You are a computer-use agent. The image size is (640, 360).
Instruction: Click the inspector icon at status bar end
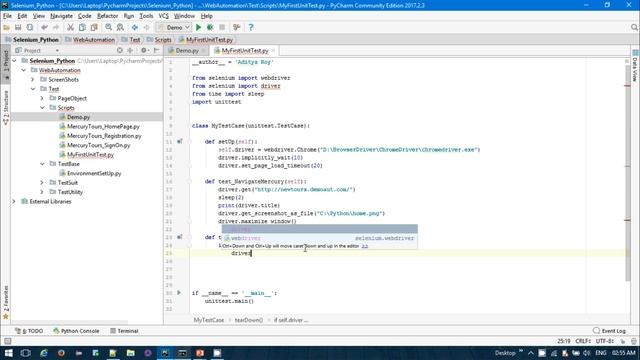pyautogui.click(x=633, y=341)
